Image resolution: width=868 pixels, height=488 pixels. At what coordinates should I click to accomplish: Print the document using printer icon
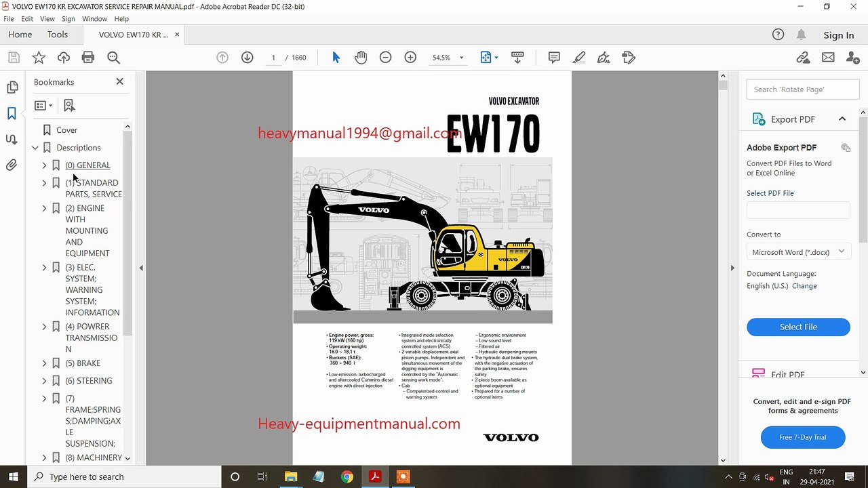(x=88, y=58)
